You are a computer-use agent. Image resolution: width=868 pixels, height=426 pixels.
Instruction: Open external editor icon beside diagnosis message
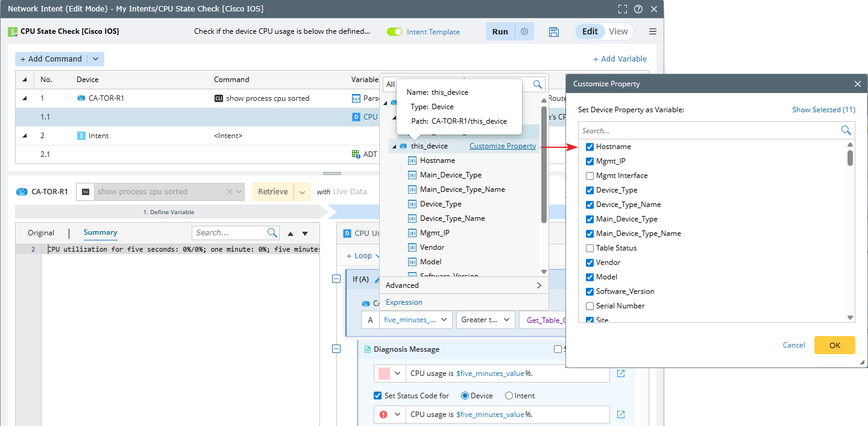[621, 374]
